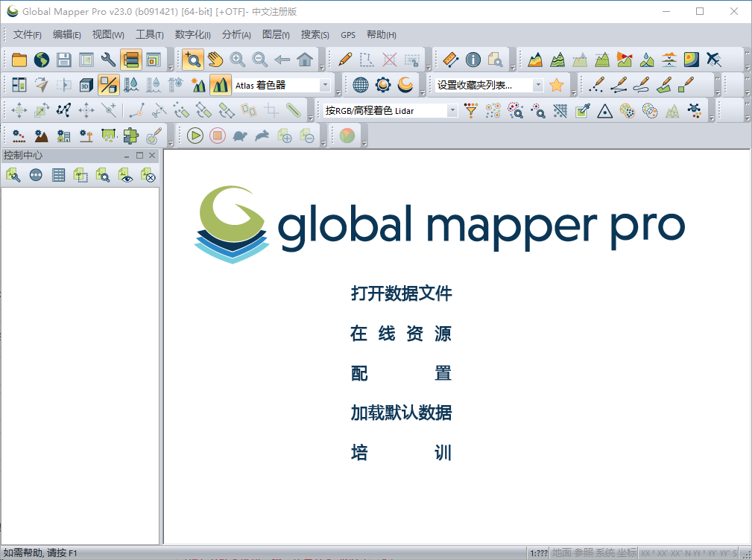Click the generate contours icon

click(x=557, y=60)
